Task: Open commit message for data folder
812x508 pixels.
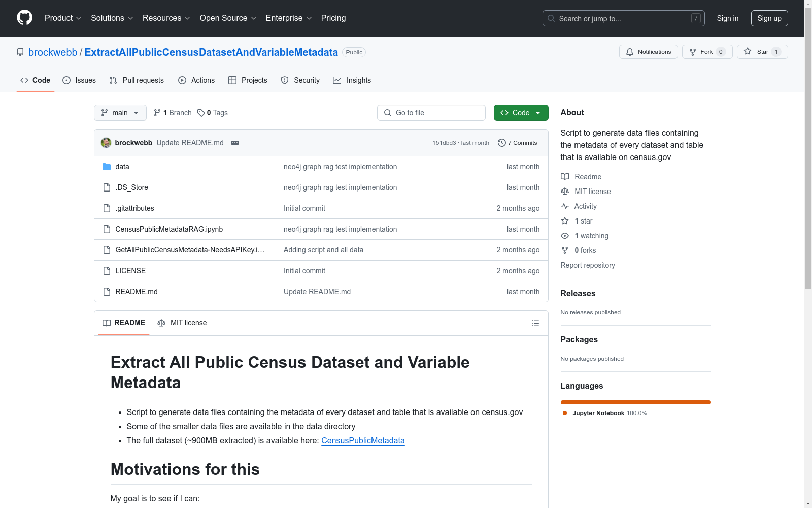Action: [x=340, y=167]
